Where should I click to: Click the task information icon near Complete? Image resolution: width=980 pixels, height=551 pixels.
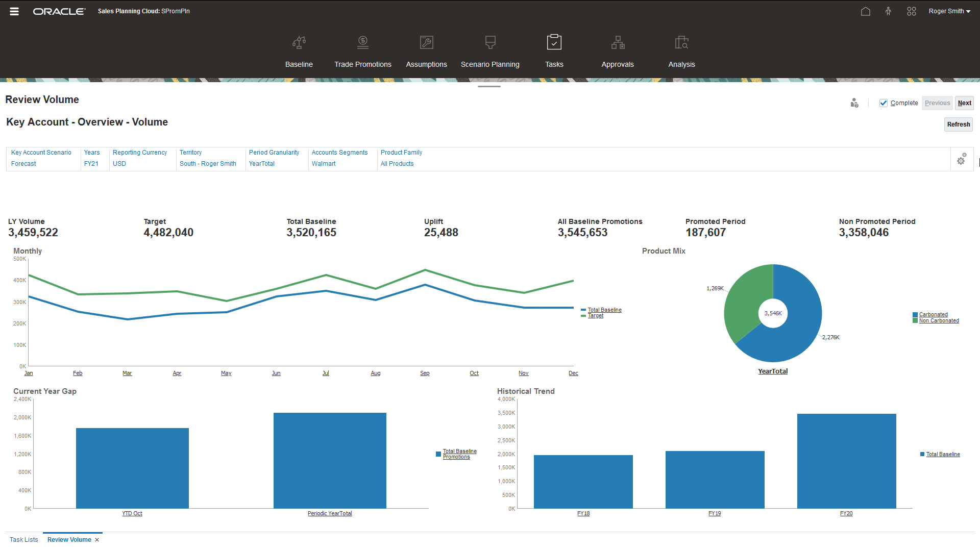(855, 103)
